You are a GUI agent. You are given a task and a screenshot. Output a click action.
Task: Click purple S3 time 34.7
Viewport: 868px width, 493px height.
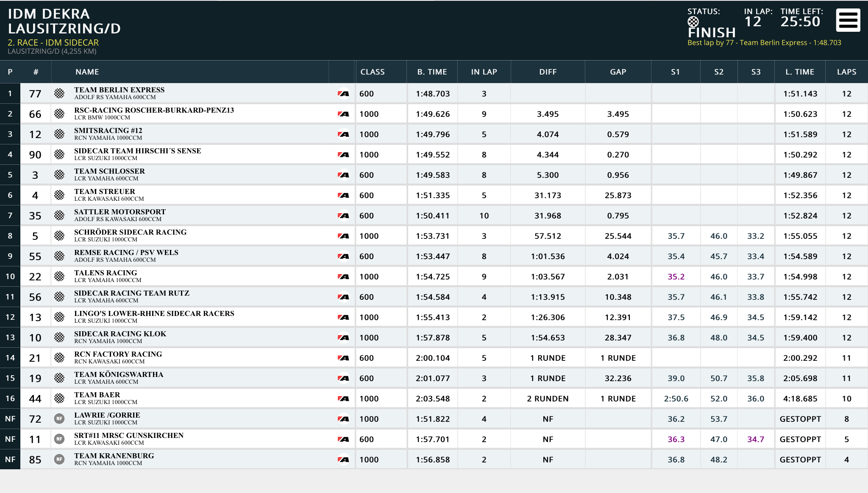[x=756, y=439]
